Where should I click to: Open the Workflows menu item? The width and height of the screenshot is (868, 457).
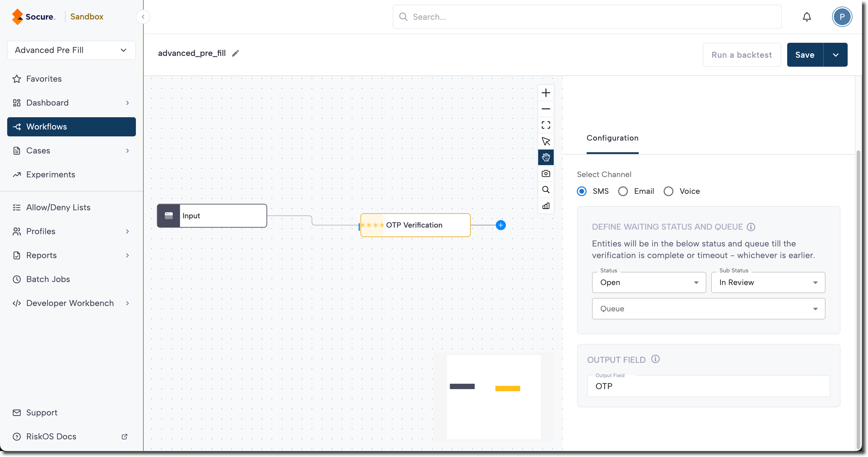coord(72,127)
